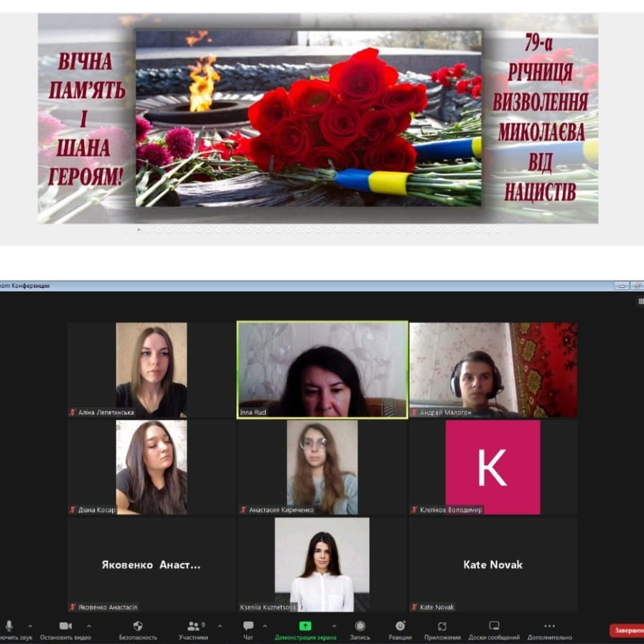The height and width of the screenshot is (644, 644).
Task: Select Inna Rud's highlighted video tile
Action: [322, 370]
